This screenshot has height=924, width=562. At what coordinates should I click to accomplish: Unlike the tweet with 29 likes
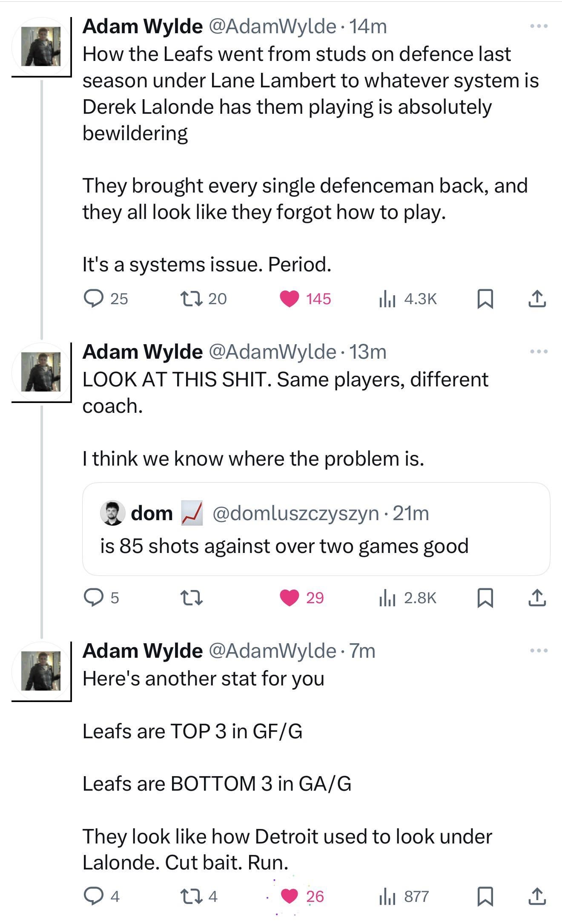tap(290, 598)
